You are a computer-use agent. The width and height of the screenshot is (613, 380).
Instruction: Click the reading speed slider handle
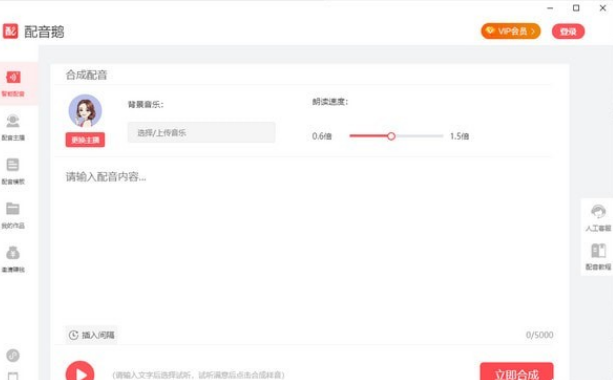[391, 136]
